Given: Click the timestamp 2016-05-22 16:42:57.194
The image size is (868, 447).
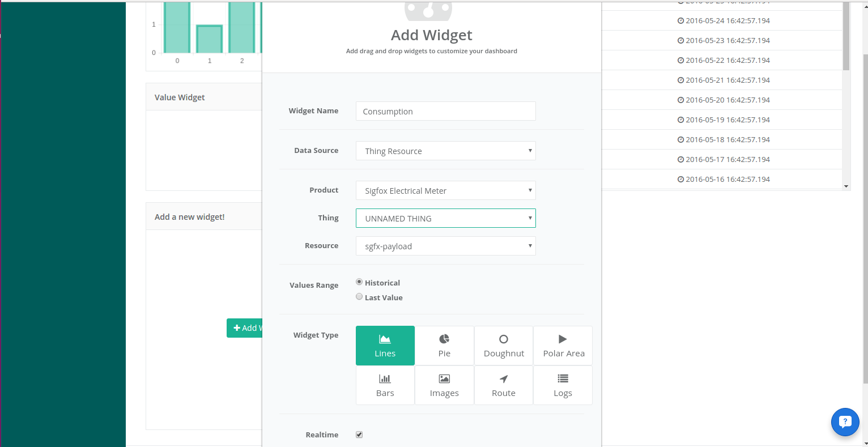Looking at the screenshot, I should (x=727, y=60).
